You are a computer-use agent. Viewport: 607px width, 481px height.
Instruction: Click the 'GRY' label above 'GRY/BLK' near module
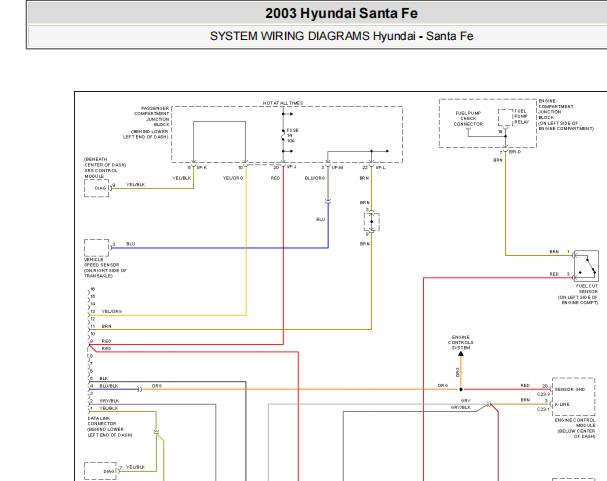coord(466,401)
